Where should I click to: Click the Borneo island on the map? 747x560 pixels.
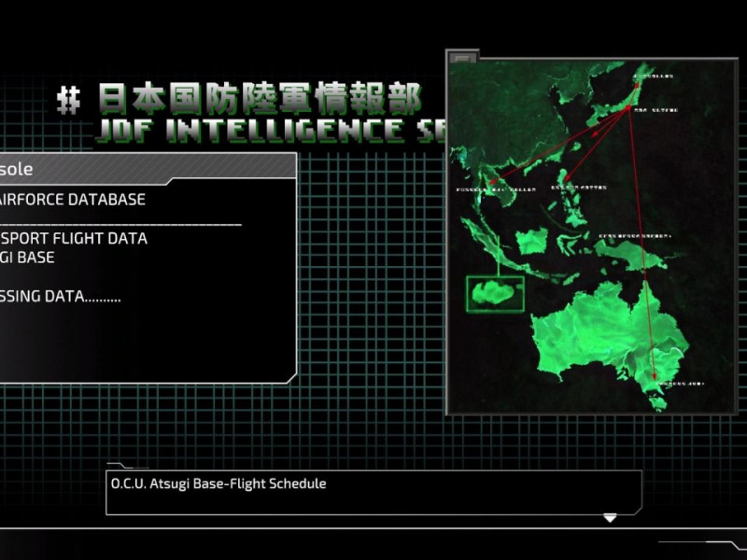click(x=531, y=242)
